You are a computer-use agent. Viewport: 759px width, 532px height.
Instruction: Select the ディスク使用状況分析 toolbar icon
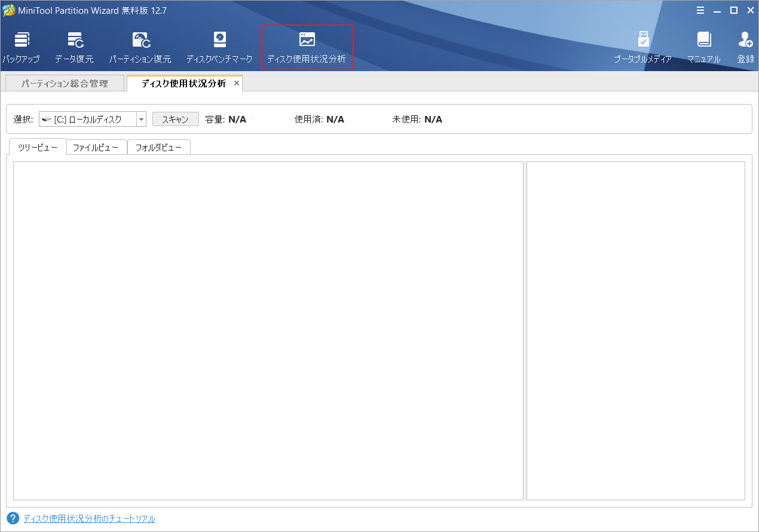tap(307, 47)
